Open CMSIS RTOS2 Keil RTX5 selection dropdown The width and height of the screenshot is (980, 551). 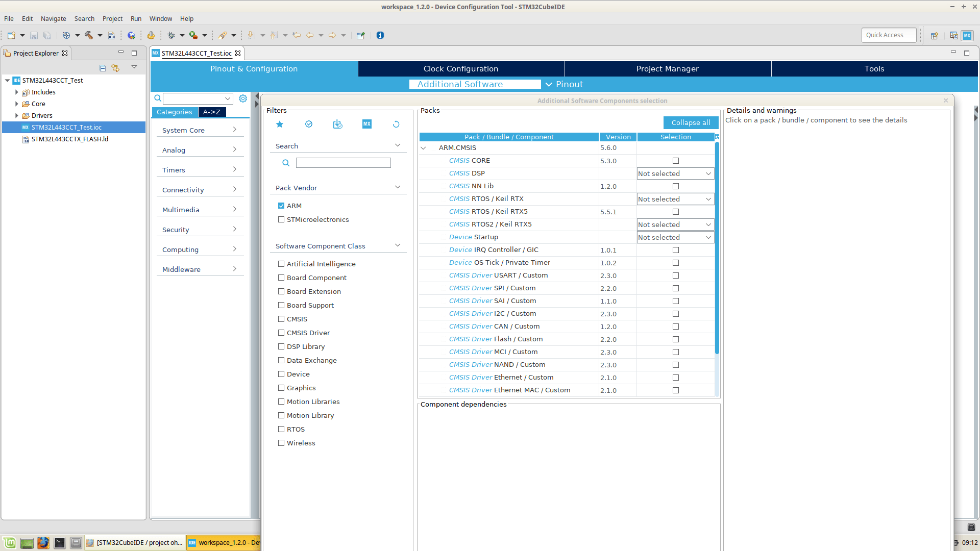(675, 224)
